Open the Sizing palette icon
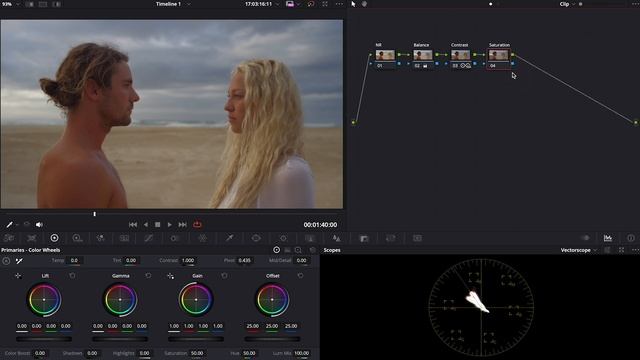640x360 pixels. tap(391, 238)
